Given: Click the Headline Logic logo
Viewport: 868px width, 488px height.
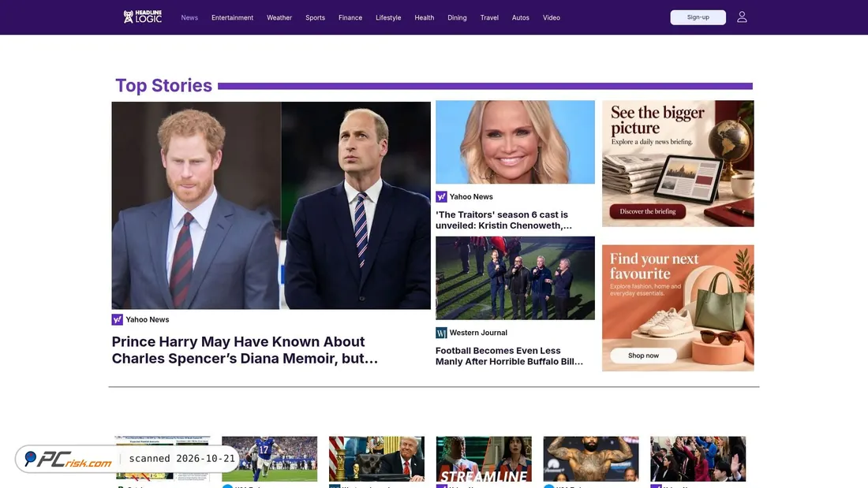Looking at the screenshot, I should tap(142, 17).
